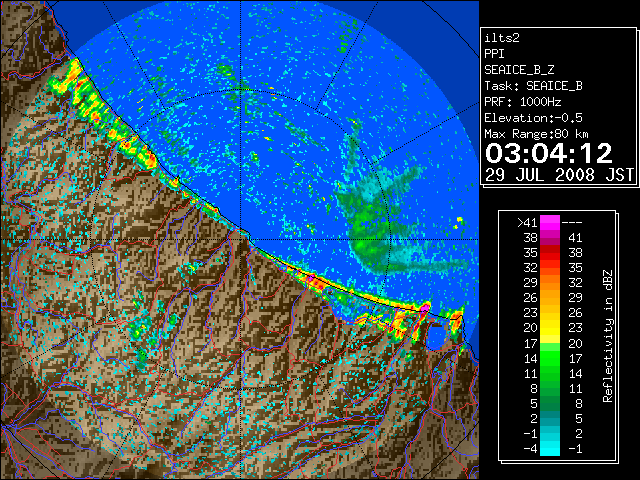Viewport: 640px width, 480px height.
Task: Click the 'PRF: 1000Hz' value
Action: tap(522, 102)
